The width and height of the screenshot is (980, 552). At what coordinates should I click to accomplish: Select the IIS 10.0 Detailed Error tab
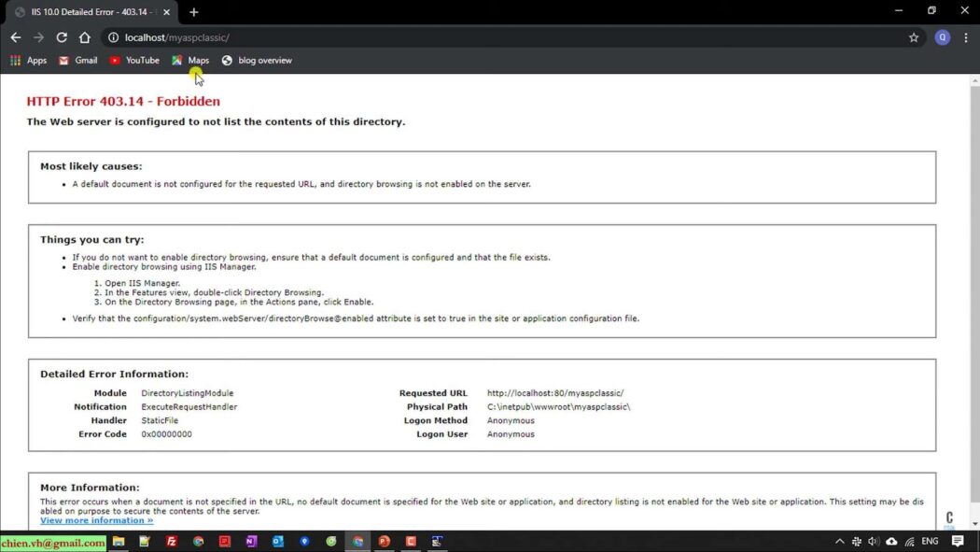coord(89,12)
